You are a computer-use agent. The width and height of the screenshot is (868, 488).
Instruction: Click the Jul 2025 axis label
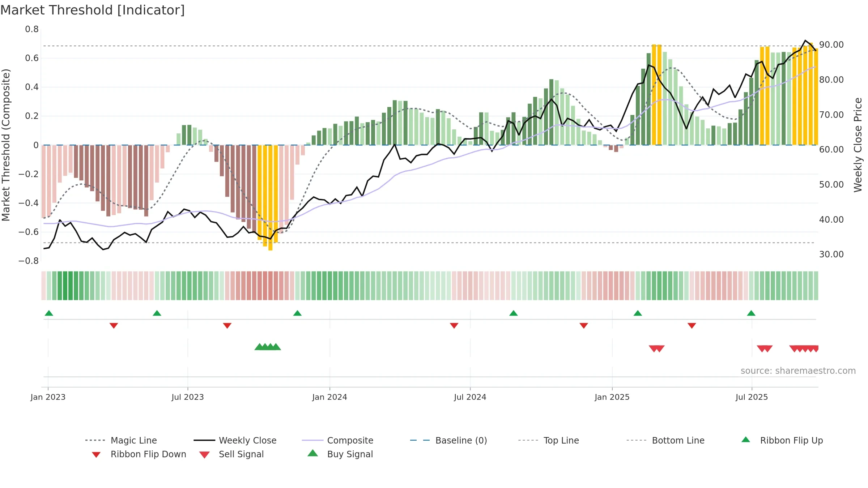point(752,397)
